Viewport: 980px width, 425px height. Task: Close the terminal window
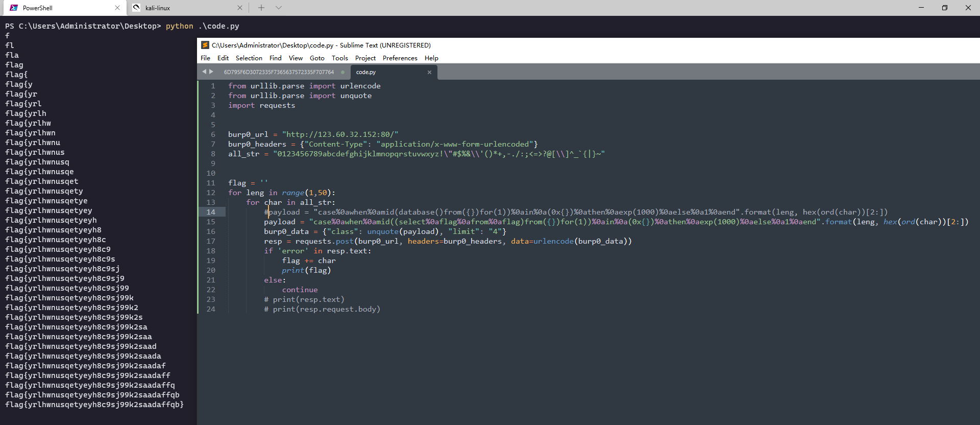pos(968,8)
